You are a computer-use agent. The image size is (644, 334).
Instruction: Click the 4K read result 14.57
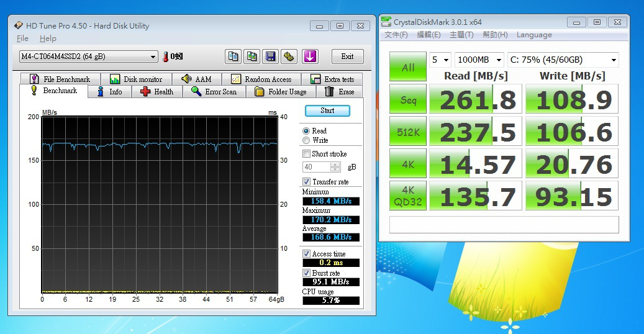(x=476, y=163)
